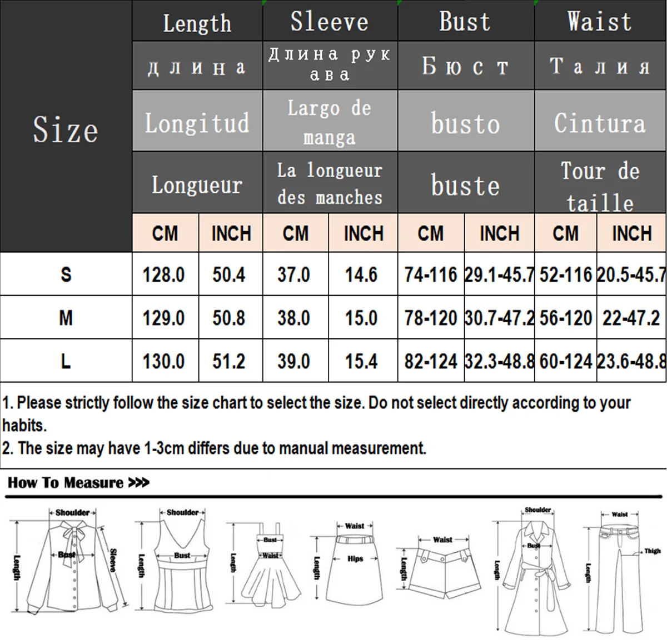Click the Size header cell
Image resolution: width=667 pixels, height=644 pixels.
(x=66, y=126)
